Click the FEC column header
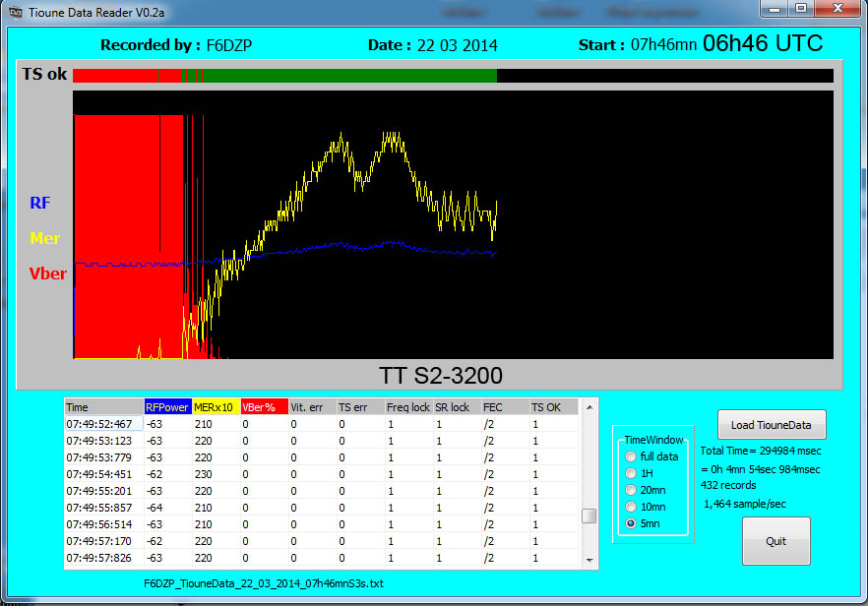 click(x=505, y=406)
